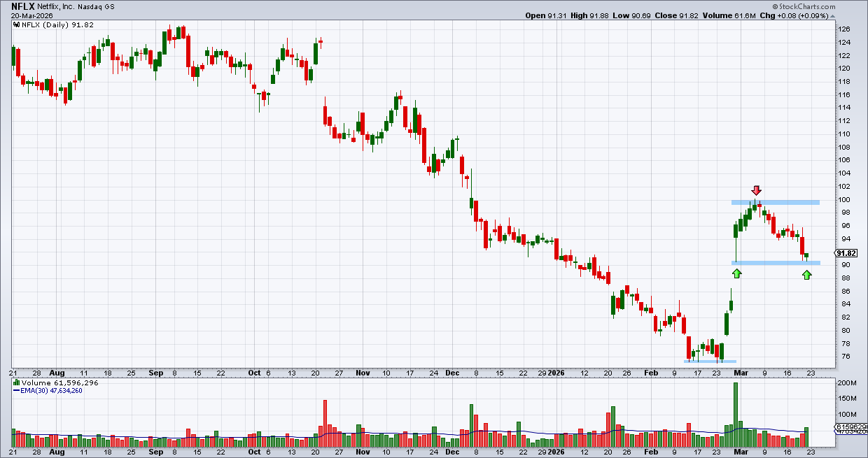Click the Sep label on the price chart date axis
This screenshot has width=868, height=458.
point(156,373)
